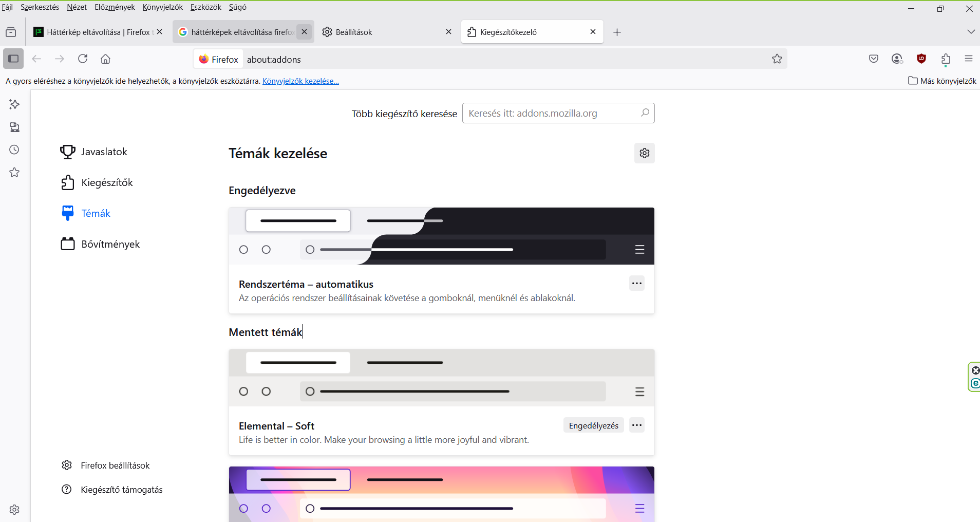The height and width of the screenshot is (522, 980).
Task: Go back with the back arrow
Action: 36,59
